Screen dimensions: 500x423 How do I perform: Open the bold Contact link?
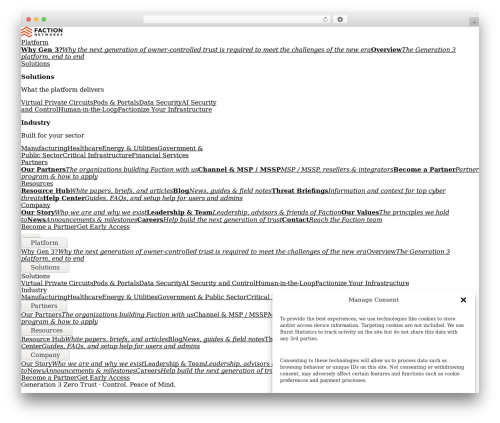click(296, 220)
